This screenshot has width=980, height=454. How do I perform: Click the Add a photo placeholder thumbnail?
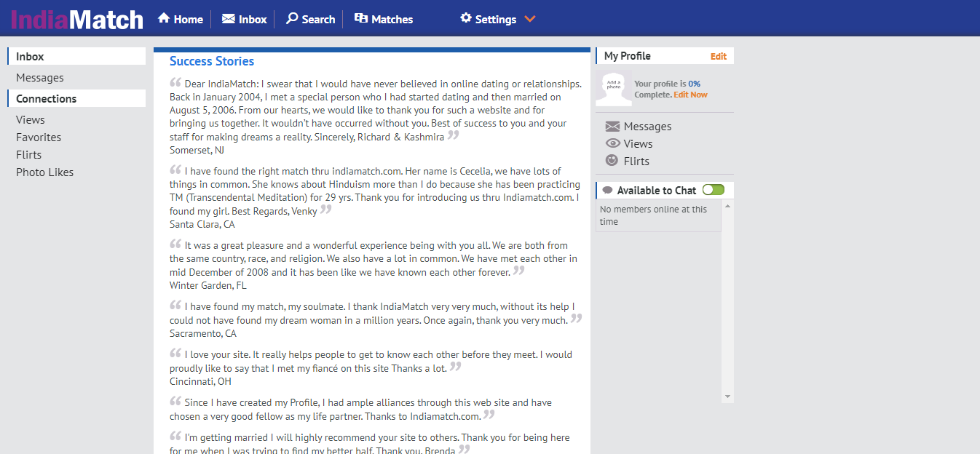tap(614, 89)
